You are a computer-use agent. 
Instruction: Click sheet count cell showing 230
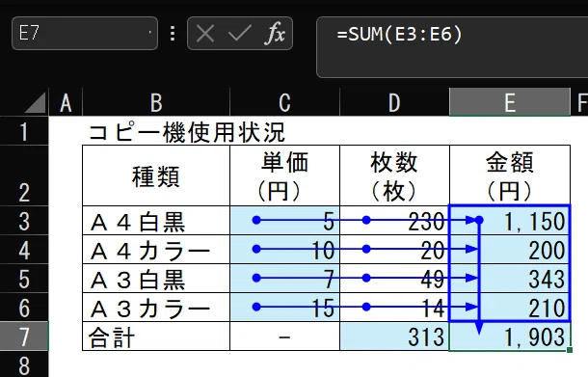point(394,220)
